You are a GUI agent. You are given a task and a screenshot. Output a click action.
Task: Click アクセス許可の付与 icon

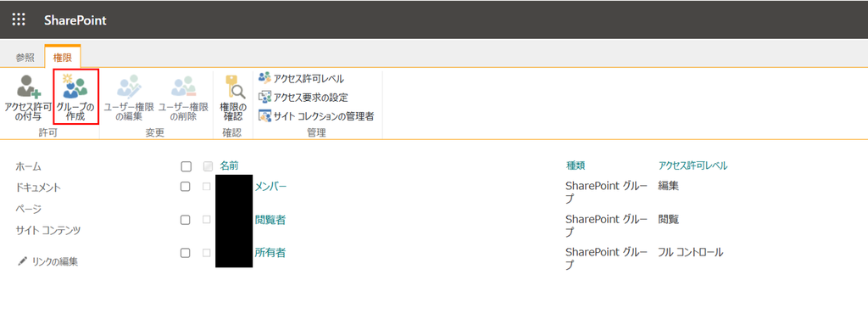(x=28, y=87)
